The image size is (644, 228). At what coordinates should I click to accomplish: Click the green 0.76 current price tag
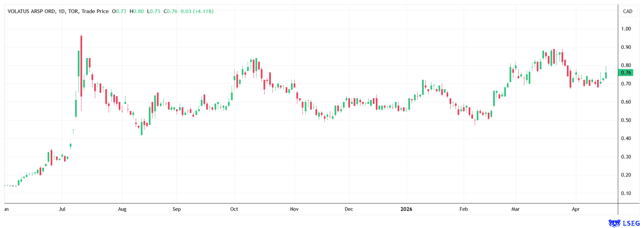pyautogui.click(x=626, y=73)
